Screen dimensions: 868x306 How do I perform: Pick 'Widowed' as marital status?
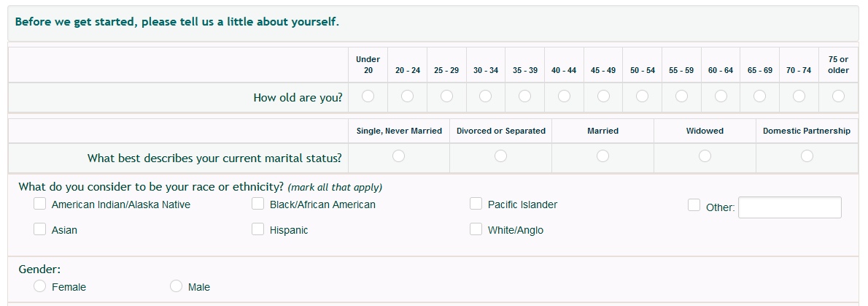705,156
